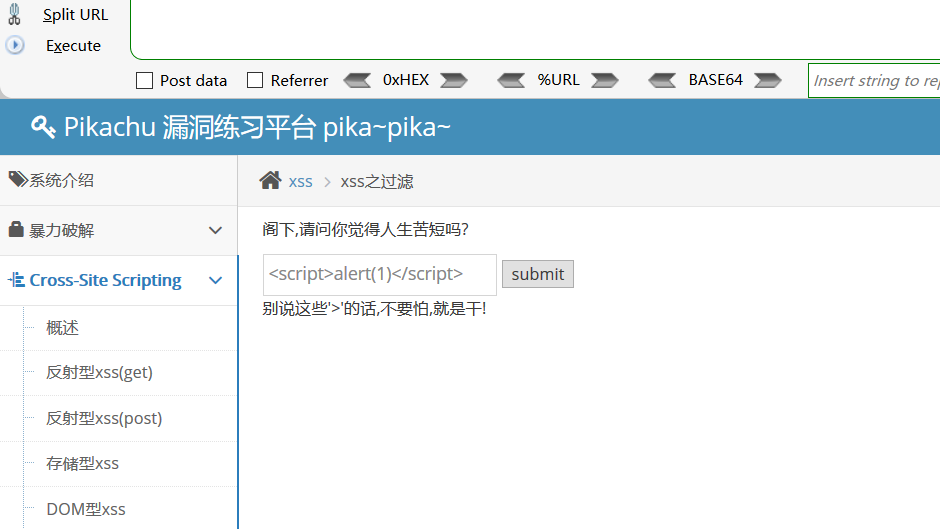The height and width of the screenshot is (529, 940).
Task: Click the 阁下,请问你觉得人生苦短吗? text
Action: 366,229
